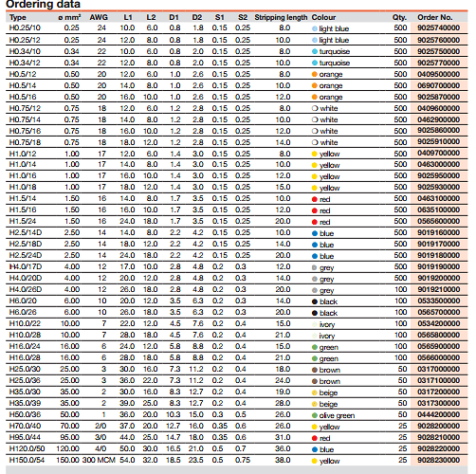Image resolution: width=476 pixels, height=474 pixels.
Task: Select the "Type" column header
Action: pyautogui.click(x=18, y=17)
